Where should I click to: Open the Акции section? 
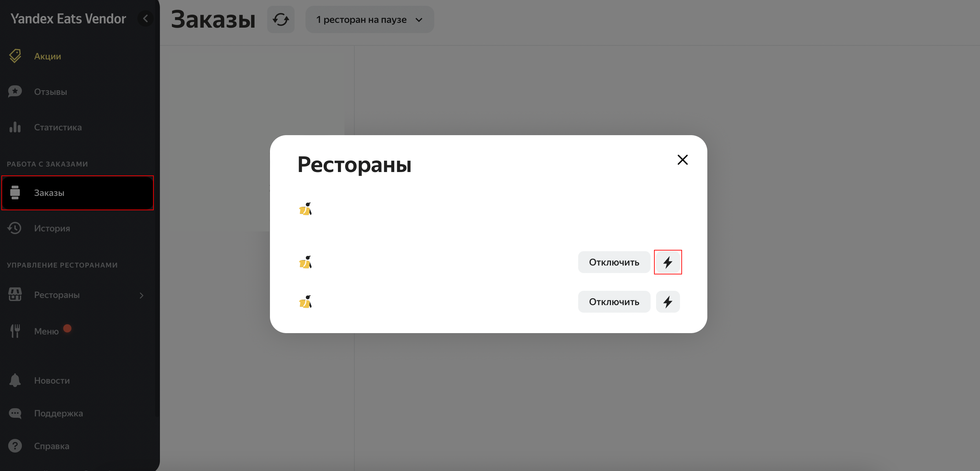point(47,56)
